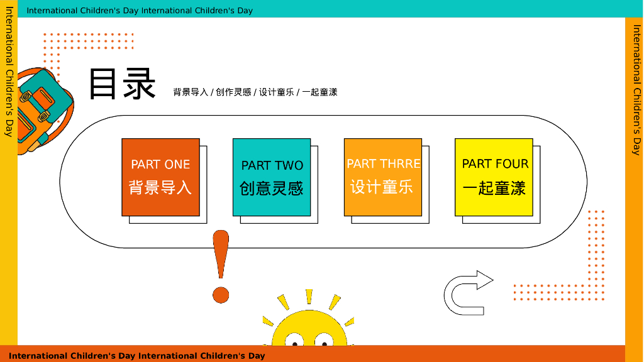The height and width of the screenshot is (362, 644).
Task: Click the top teal banner International Children's Day text
Action: click(140, 11)
